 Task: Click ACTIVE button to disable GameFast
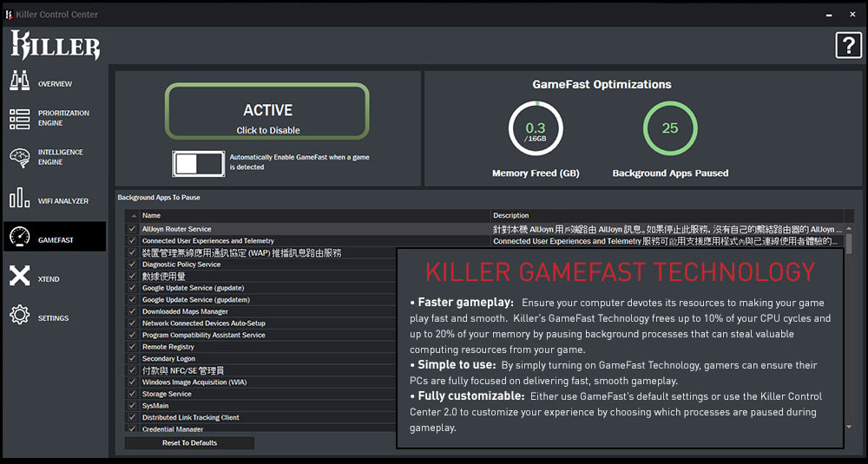(x=267, y=111)
